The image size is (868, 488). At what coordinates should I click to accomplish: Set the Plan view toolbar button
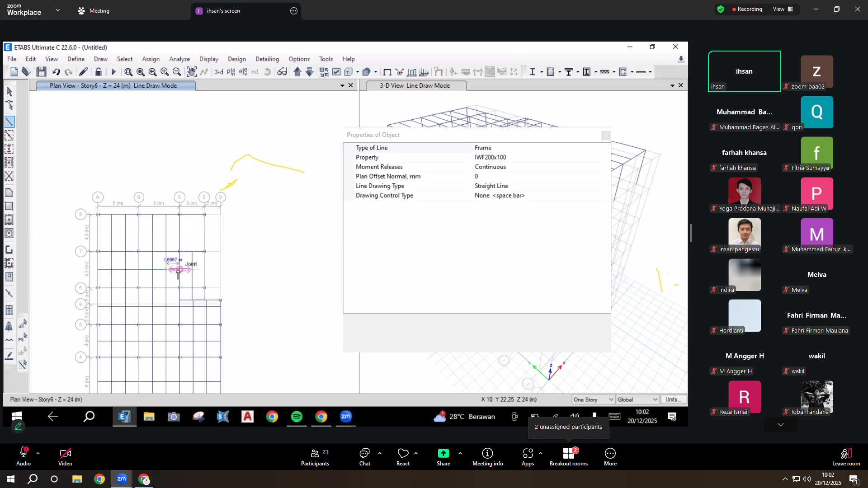pos(231,71)
